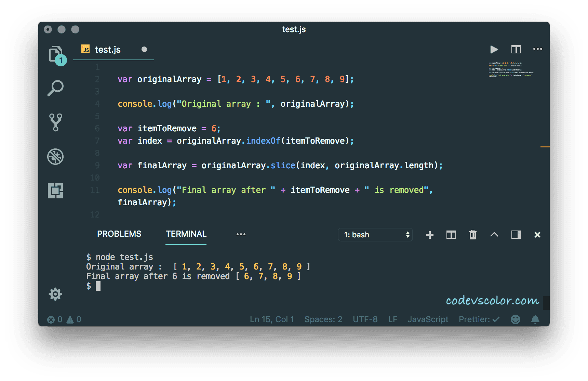The height and width of the screenshot is (381, 588).
Task: Select the test.js editor tab
Action: click(x=107, y=50)
